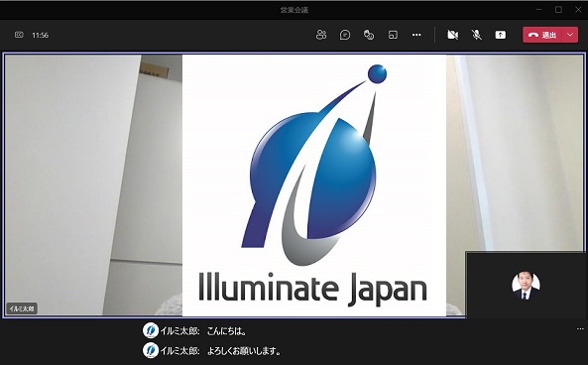Minimize the meeting window

tap(538, 10)
